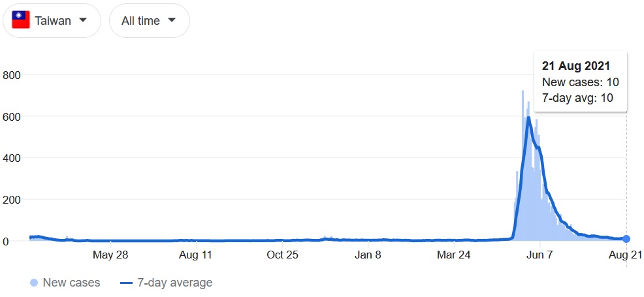The width and height of the screenshot is (644, 297).
Task: Open the All time range dropdown
Action: tap(150, 20)
